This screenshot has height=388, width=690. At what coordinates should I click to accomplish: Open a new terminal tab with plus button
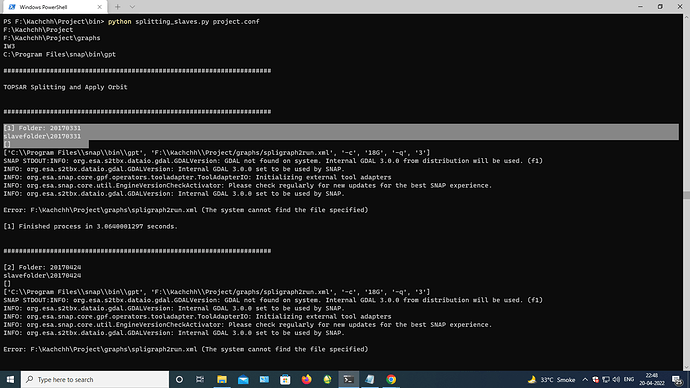tap(117, 7)
